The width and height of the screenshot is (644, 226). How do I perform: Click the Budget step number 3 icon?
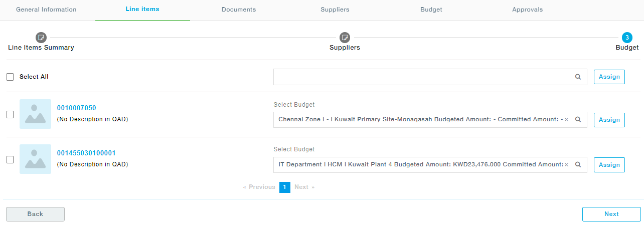pos(627,37)
